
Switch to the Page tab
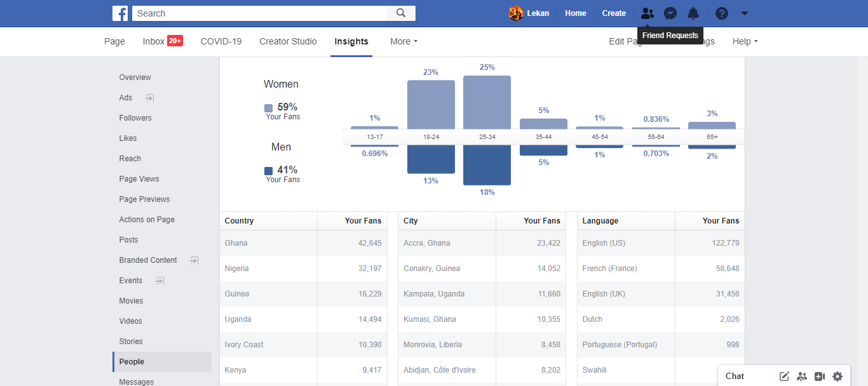click(114, 41)
